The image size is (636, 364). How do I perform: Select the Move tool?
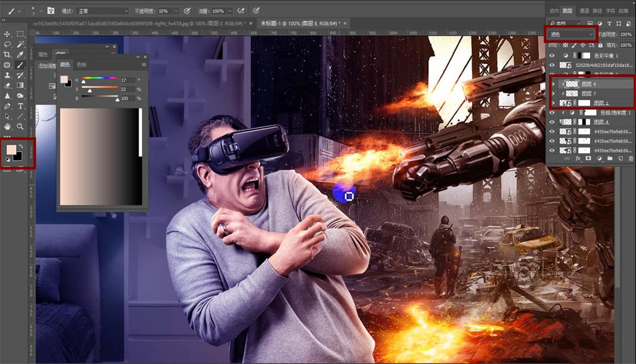pos(7,35)
